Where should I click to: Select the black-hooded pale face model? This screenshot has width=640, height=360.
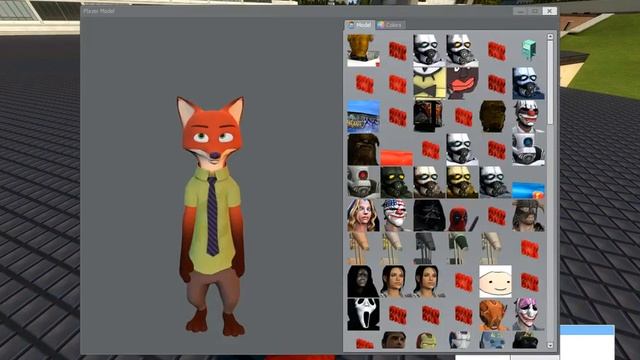pyautogui.click(x=363, y=282)
